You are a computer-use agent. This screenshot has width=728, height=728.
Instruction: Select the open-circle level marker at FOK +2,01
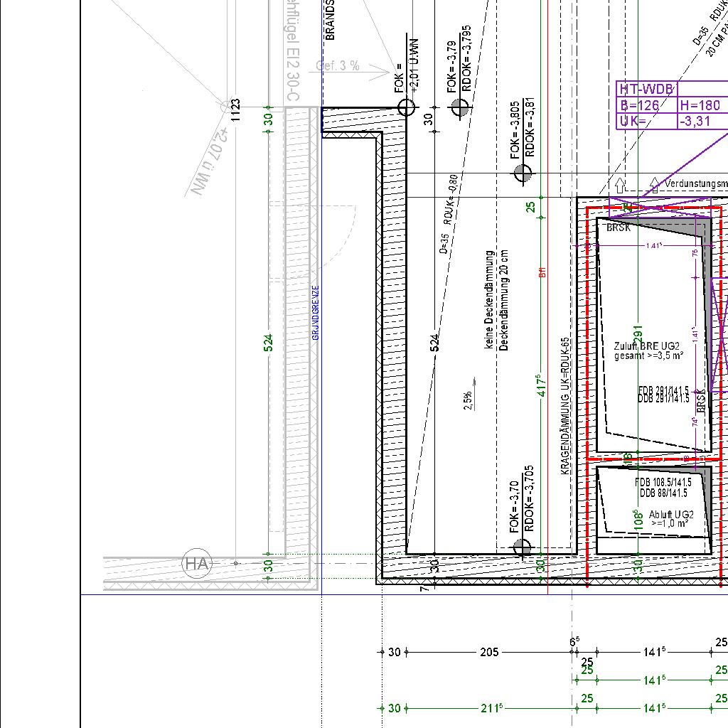click(406, 107)
